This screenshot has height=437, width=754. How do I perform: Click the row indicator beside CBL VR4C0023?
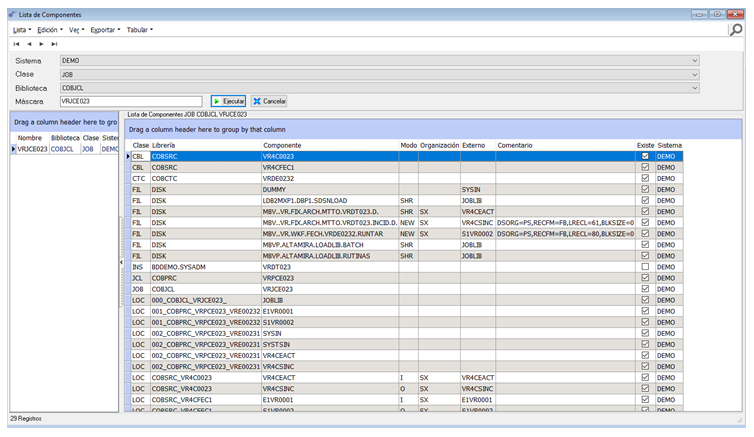pyautogui.click(x=128, y=157)
